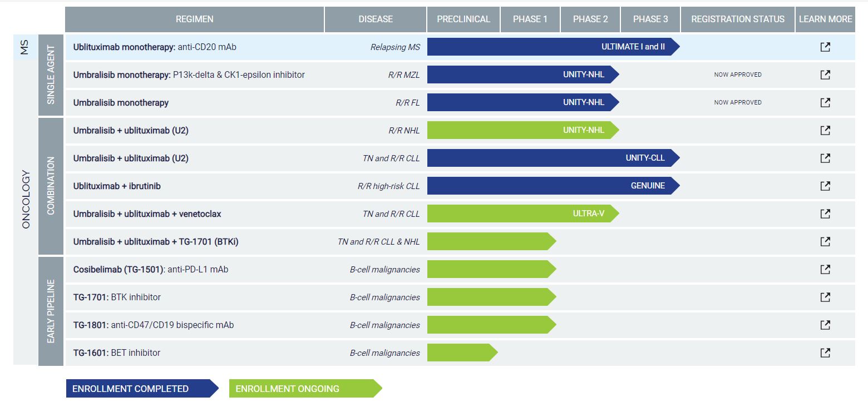
Task: Expand the SINGLE AGENT category
Action: click(x=51, y=75)
